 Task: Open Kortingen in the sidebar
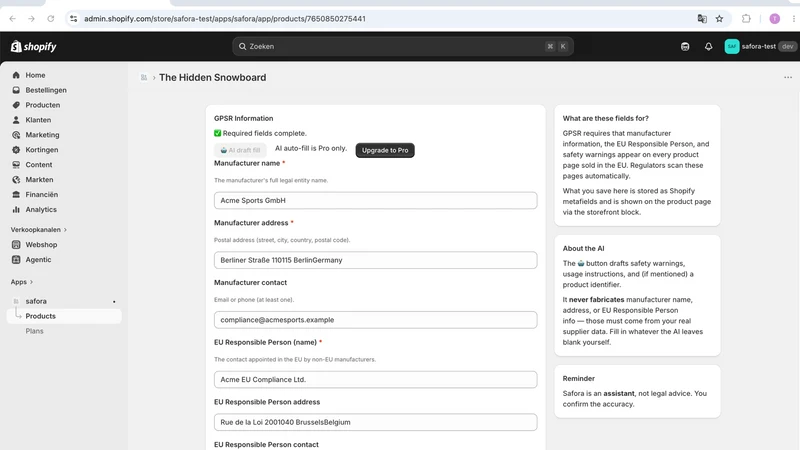(42, 149)
